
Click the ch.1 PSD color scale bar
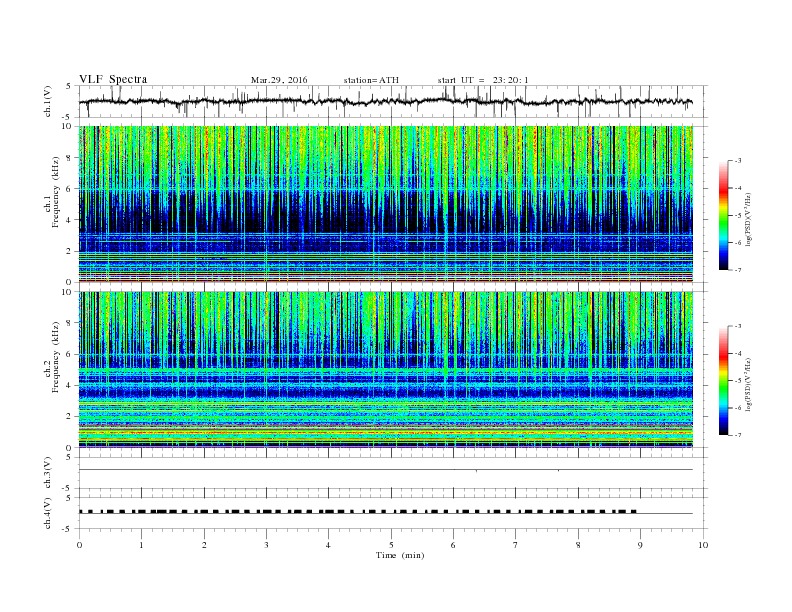(724, 215)
